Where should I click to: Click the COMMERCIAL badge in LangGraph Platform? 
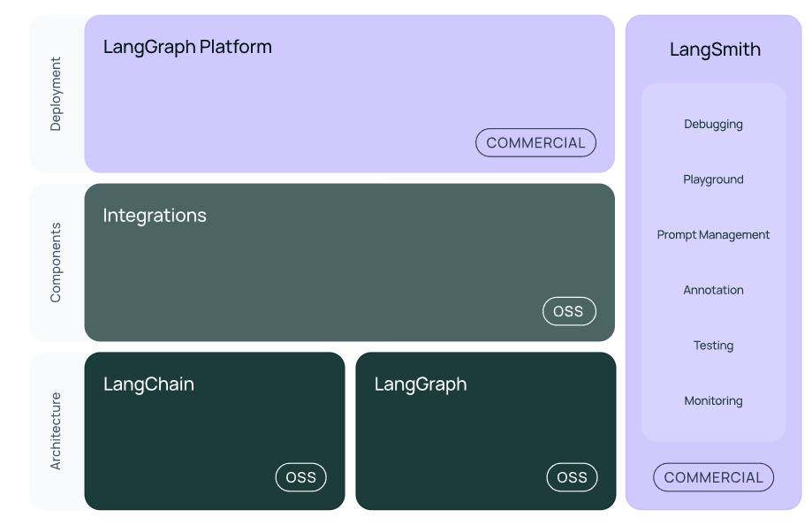tap(535, 142)
